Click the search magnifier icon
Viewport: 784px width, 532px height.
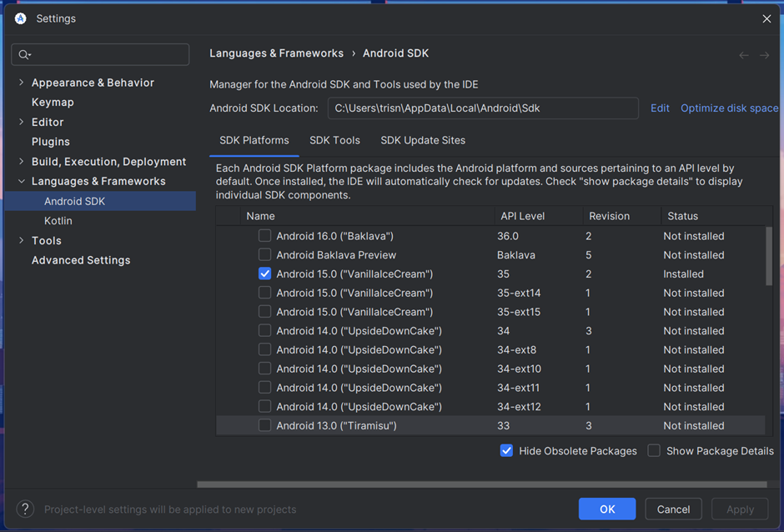click(x=24, y=54)
